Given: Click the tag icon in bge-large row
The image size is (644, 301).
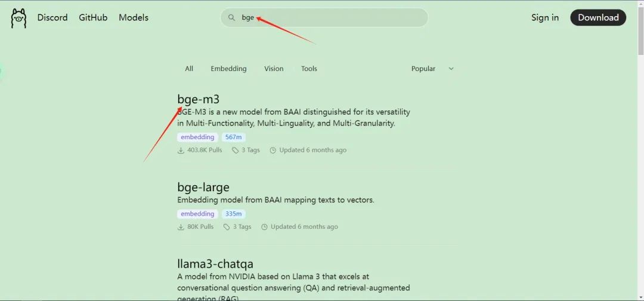Looking at the screenshot, I should [227, 227].
